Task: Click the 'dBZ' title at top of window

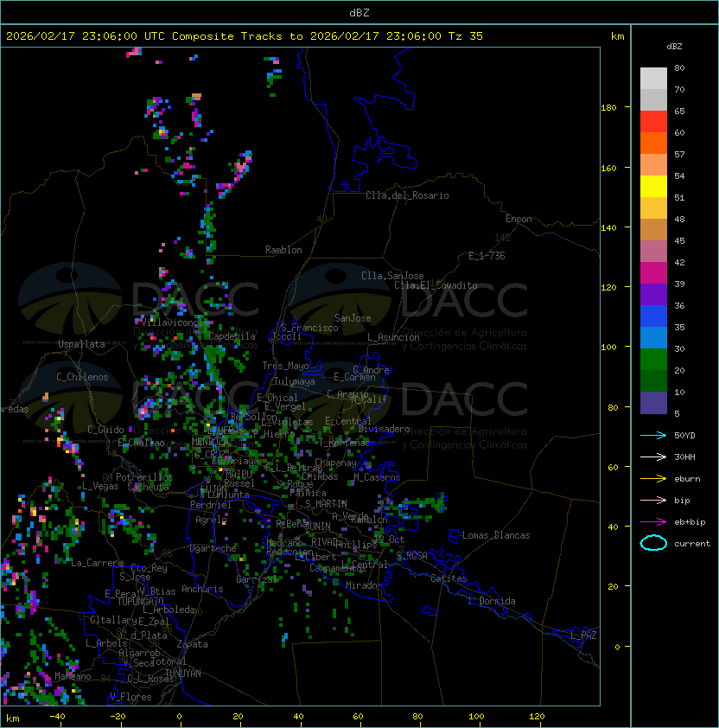Action: (x=359, y=13)
